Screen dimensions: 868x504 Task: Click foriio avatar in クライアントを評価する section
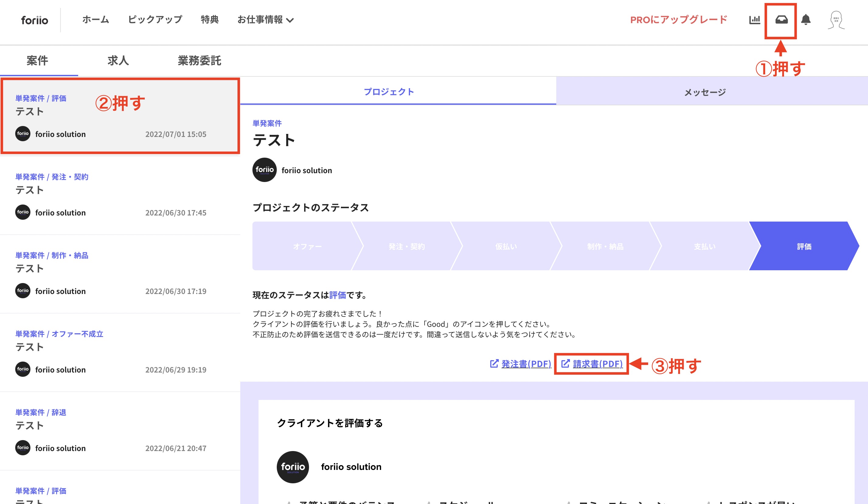[293, 467]
